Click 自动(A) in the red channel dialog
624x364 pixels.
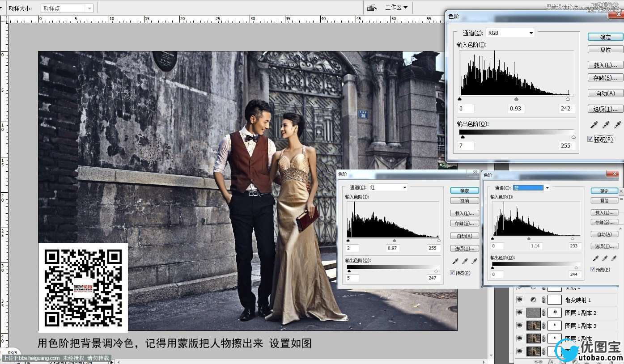[x=465, y=236]
